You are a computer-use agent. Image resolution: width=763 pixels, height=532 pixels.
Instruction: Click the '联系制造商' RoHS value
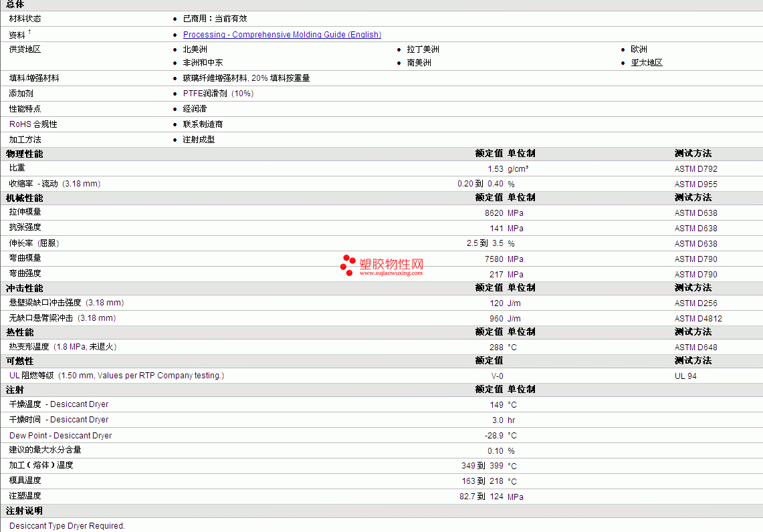click(x=203, y=124)
